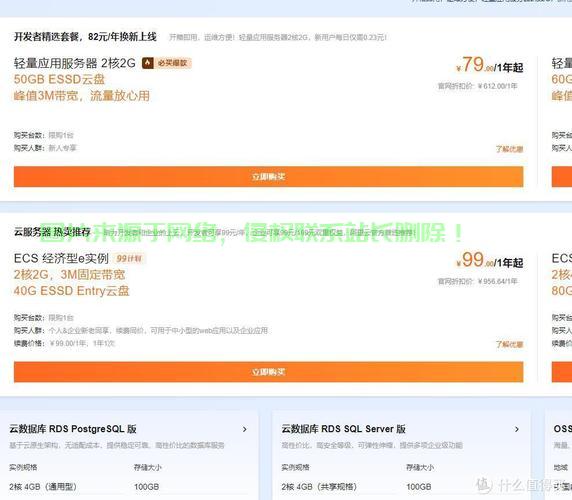
Task: Click 官网折扣价 ¥612.00/1年 text
Action: click(478, 86)
